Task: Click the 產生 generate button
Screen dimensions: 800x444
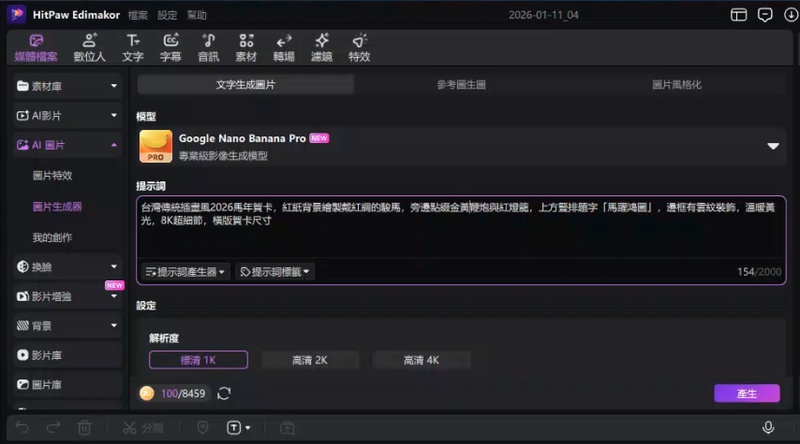Action: click(746, 393)
